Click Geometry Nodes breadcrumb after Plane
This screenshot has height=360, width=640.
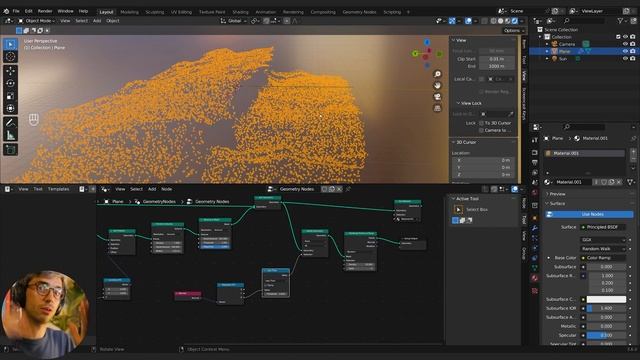159,202
